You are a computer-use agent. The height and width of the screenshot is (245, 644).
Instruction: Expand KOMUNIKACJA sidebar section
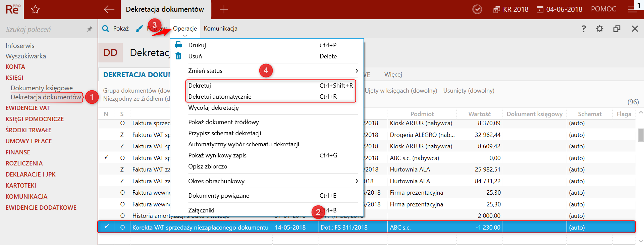(x=26, y=196)
